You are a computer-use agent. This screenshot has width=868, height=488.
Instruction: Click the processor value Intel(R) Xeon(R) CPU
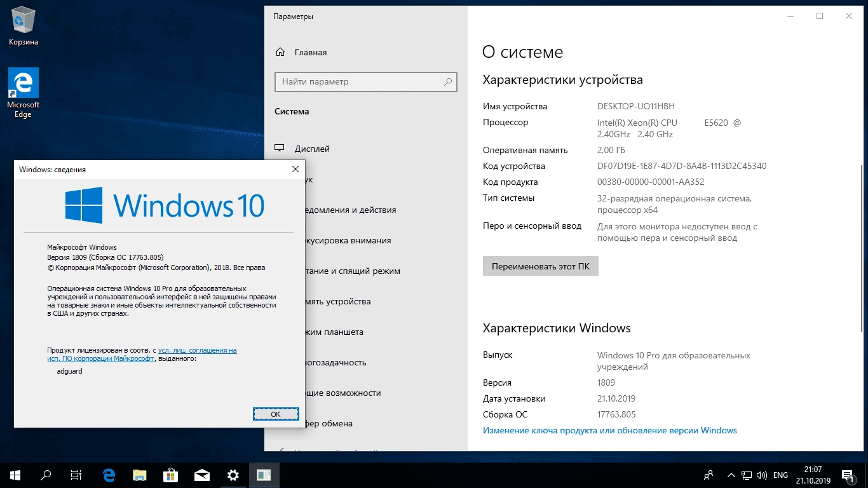637,122
